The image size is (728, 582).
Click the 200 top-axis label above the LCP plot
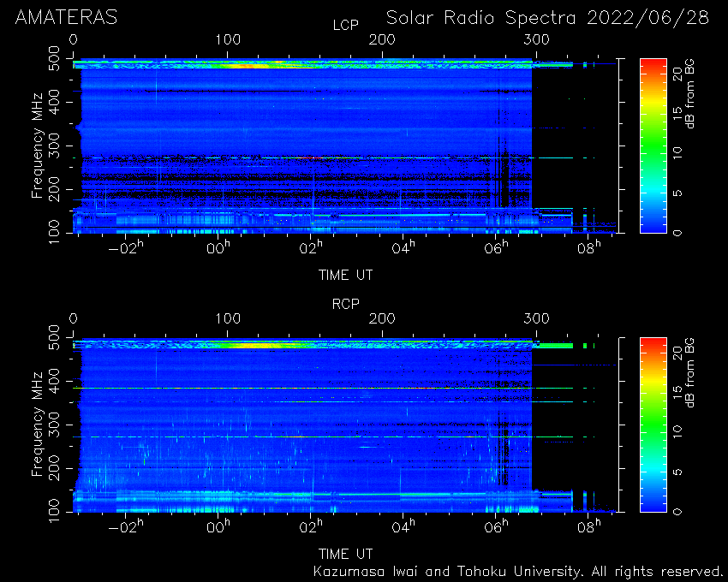(382, 40)
